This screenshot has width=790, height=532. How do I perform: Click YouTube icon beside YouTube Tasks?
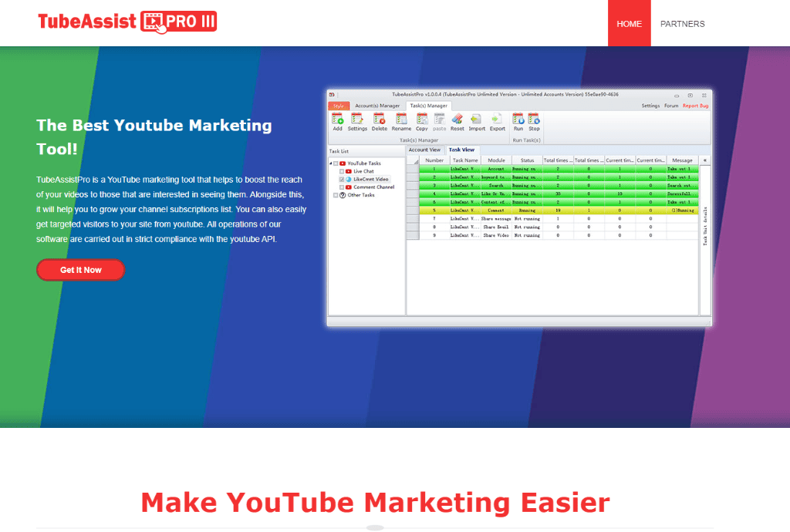coord(343,163)
